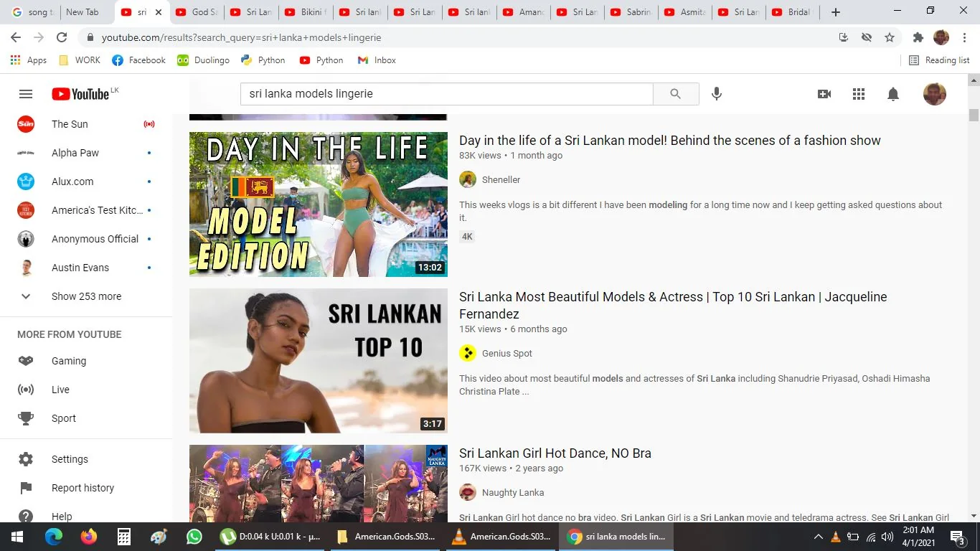Click the page vertical scrollbar thumb

974,115
